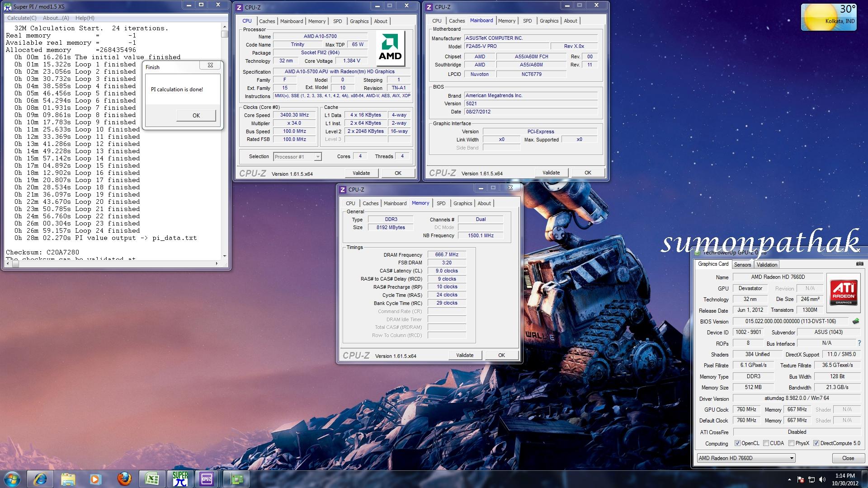Click the BIOS save chip icon in GPU-Z

tap(856, 321)
